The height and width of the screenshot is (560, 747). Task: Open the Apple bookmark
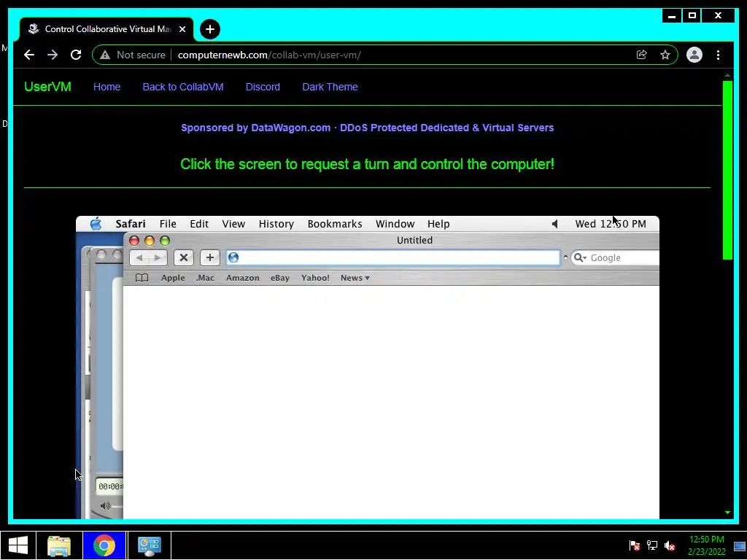click(173, 278)
